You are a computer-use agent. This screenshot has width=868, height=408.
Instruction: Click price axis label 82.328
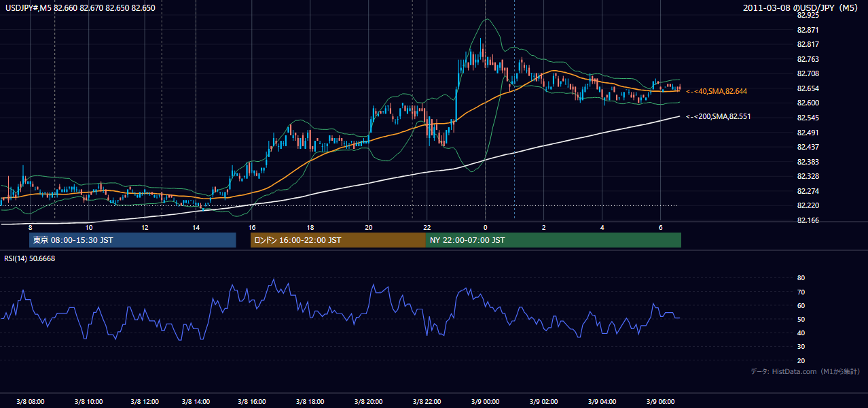tap(808, 176)
